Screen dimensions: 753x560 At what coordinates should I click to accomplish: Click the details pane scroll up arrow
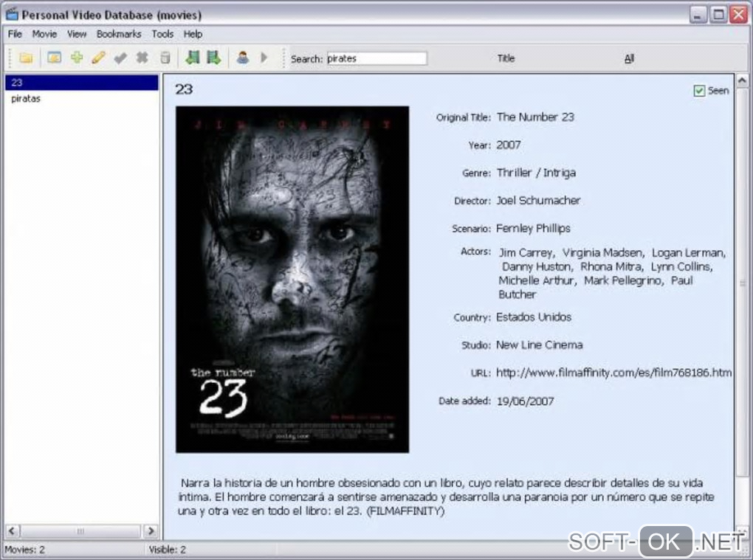tap(743, 81)
